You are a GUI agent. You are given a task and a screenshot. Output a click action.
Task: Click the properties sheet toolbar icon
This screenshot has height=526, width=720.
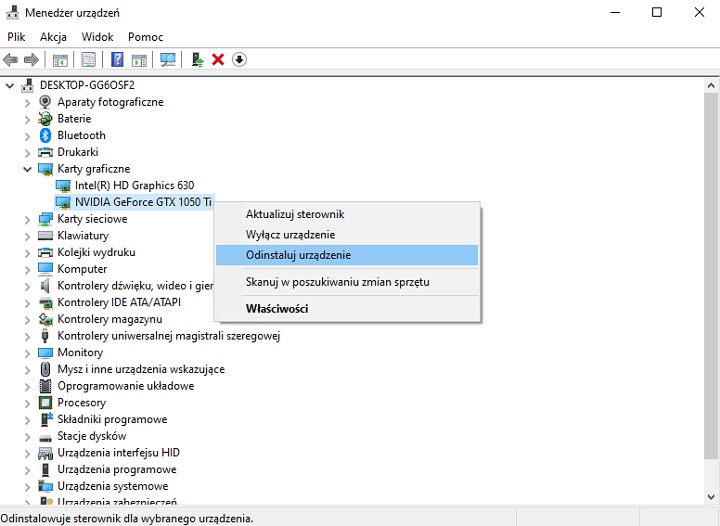(89, 60)
